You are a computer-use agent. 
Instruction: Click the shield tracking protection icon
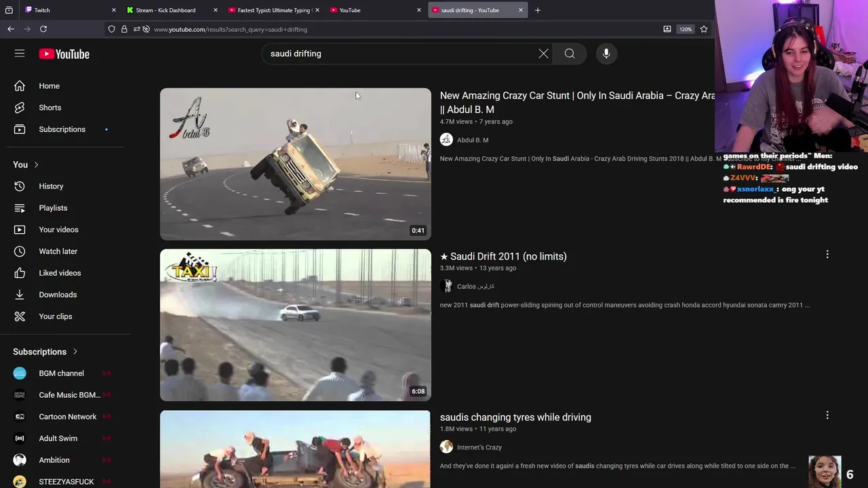tap(112, 29)
